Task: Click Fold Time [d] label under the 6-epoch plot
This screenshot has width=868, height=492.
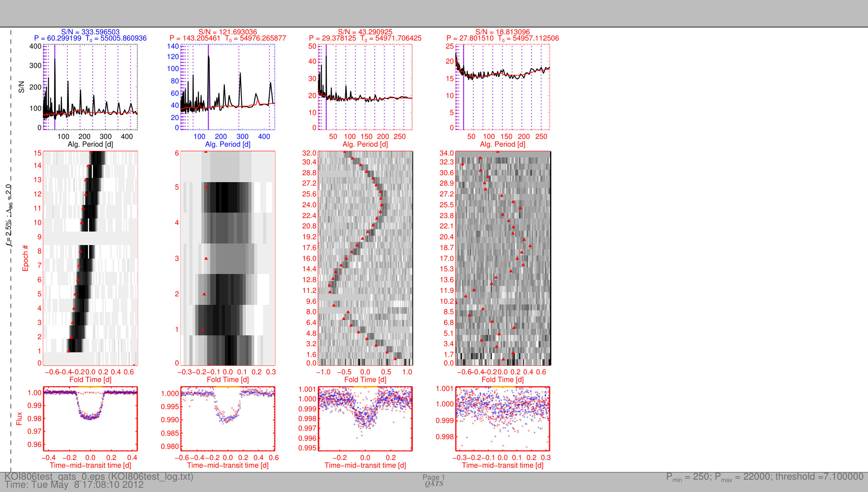Action: pos(228,380)
